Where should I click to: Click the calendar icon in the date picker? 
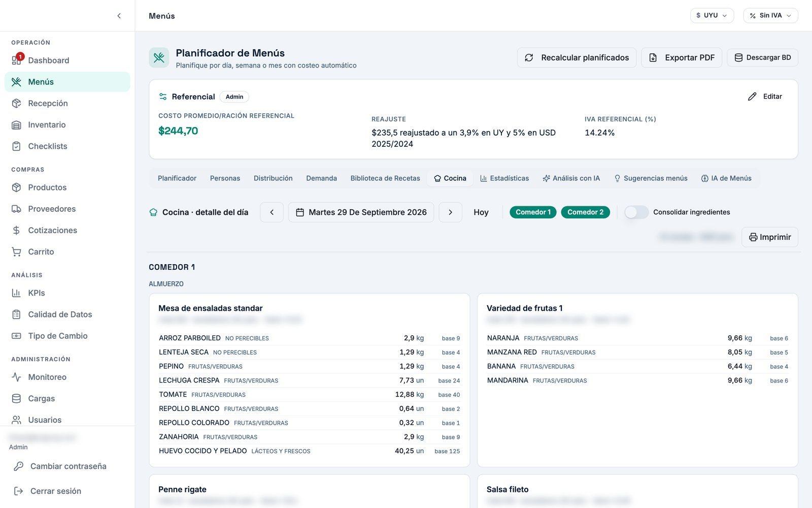300,212
